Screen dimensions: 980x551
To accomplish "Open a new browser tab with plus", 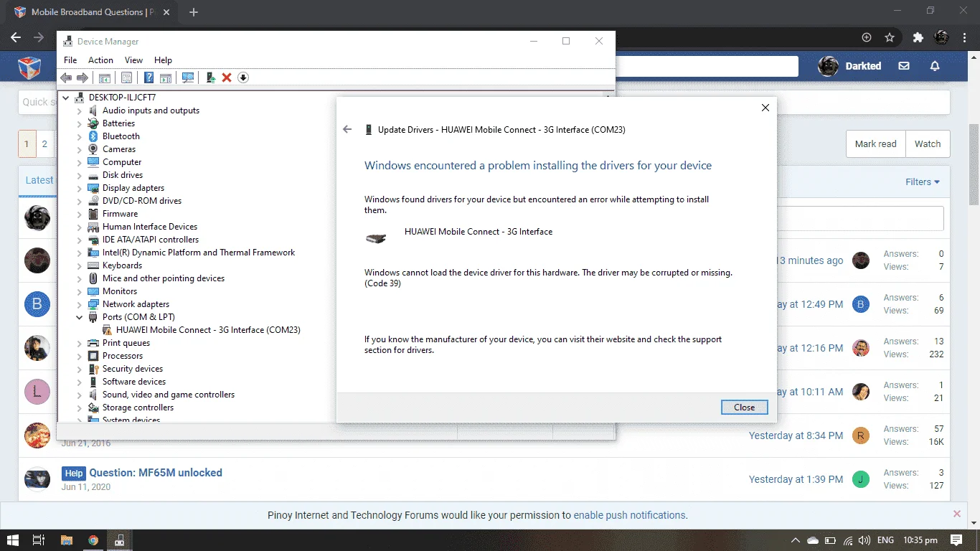I will click(x=194, y=12).
